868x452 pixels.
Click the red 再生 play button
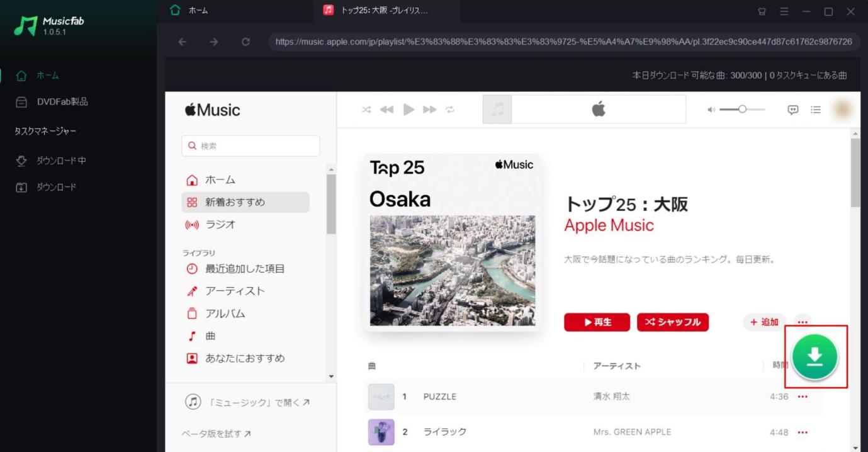pos(597,322)
